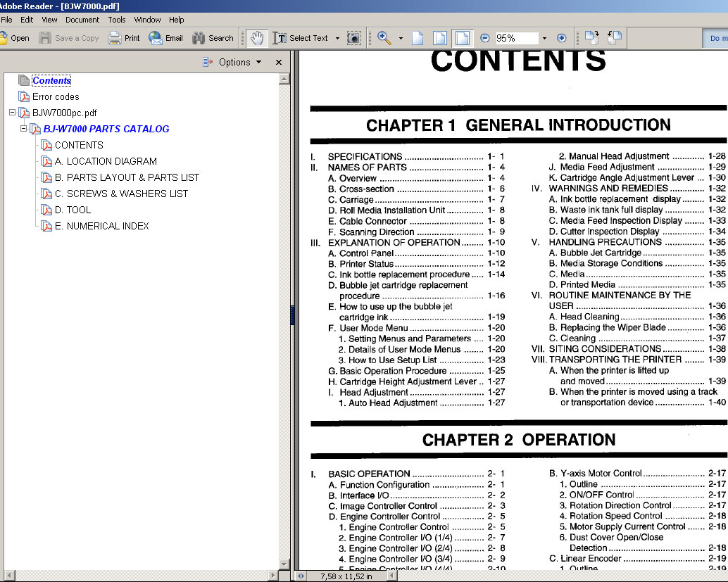Viewport: 728px width, 582px height.
Task: Select the BJ-W7000 PARTS CATALOG bookmark
Action: click(x=106, y=129)
